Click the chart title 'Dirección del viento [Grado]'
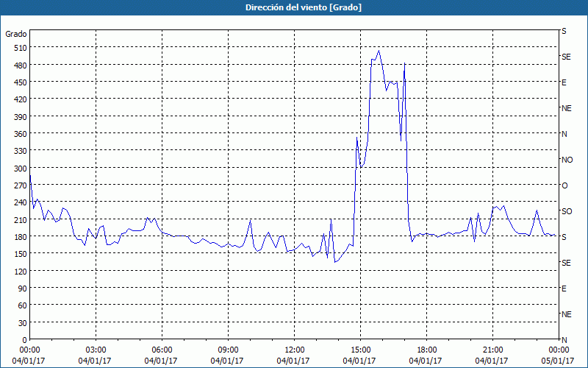The image size is (588, 368). tap(304, 7)
